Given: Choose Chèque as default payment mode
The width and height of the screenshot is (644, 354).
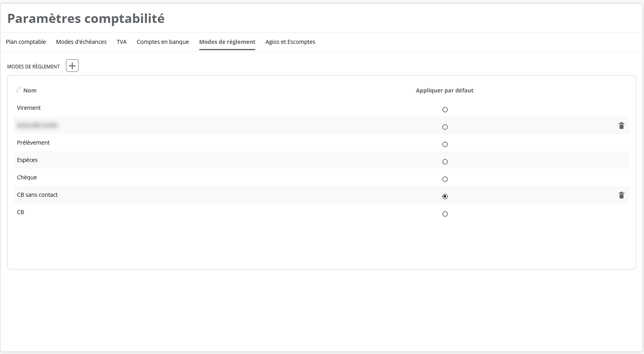Looking at the screenshot, I should pyautogui.click(x=445, y=179).
